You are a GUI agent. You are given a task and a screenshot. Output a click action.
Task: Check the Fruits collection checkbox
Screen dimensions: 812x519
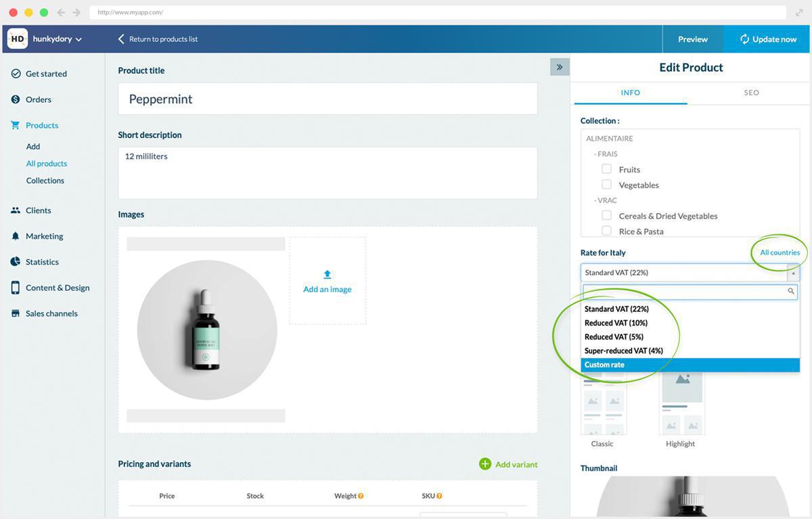606,169
